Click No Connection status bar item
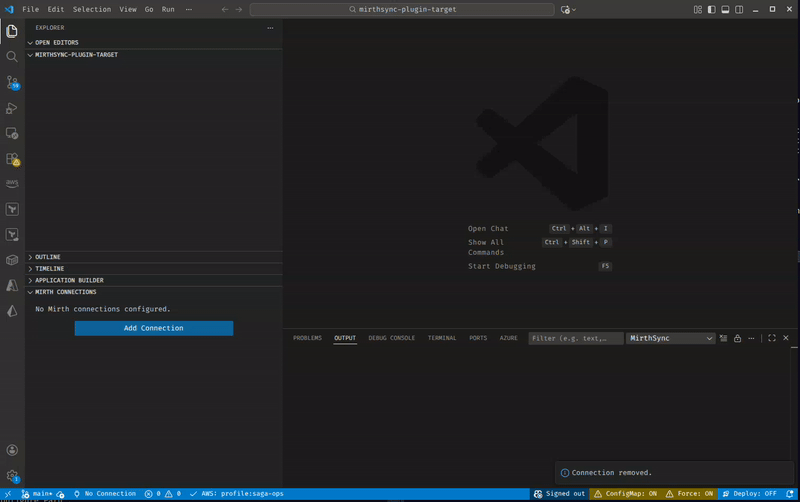800x502 pixels. 105,494
